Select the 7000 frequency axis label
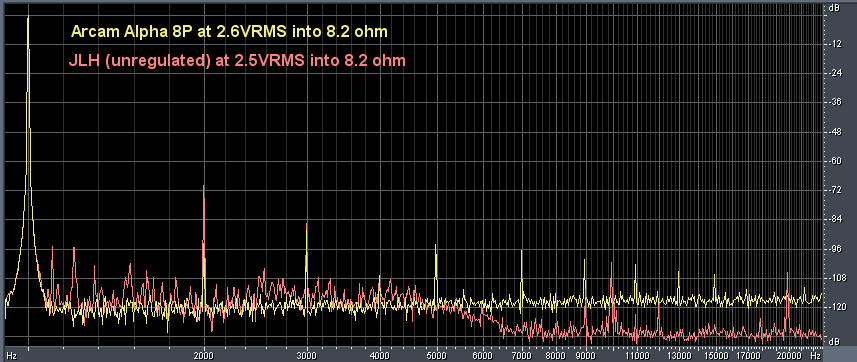The image size is (857, 362). click(x=521, y=355)
